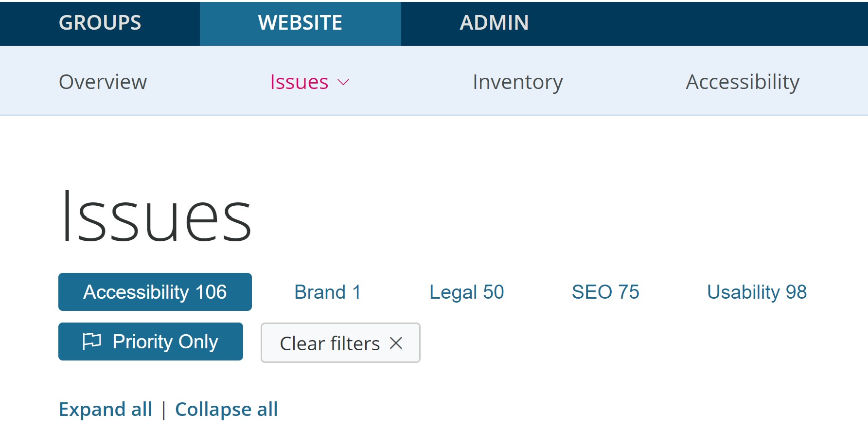Show Usability 98 issues
Image resolution: width=868 pixels, height=432 pixels.
click(756, 292)
